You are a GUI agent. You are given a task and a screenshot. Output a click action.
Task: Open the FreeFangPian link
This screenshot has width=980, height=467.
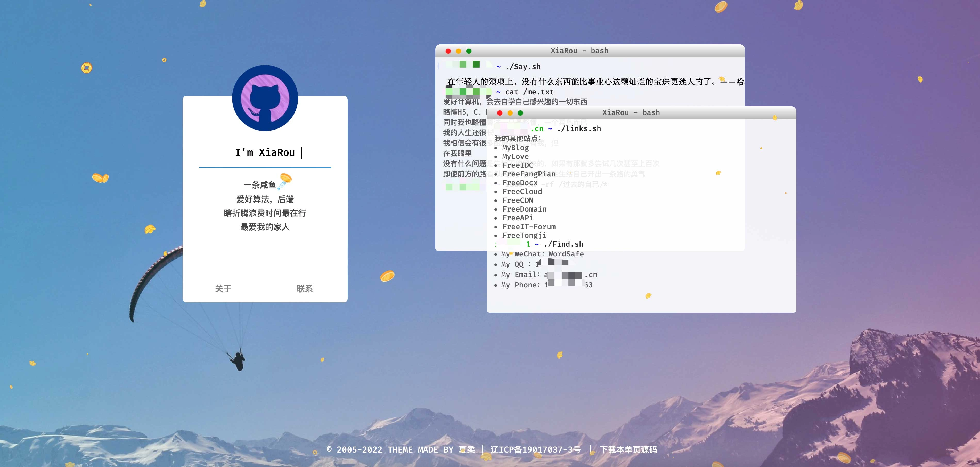point(529,174)
